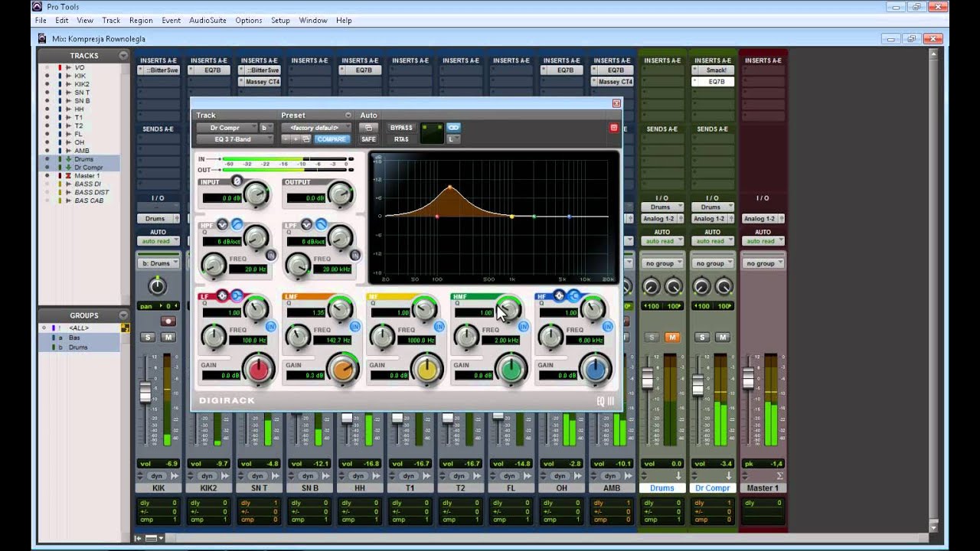Unmute the Drums track with M button
This screenshot has width=980, height=551.
point(672,337)
